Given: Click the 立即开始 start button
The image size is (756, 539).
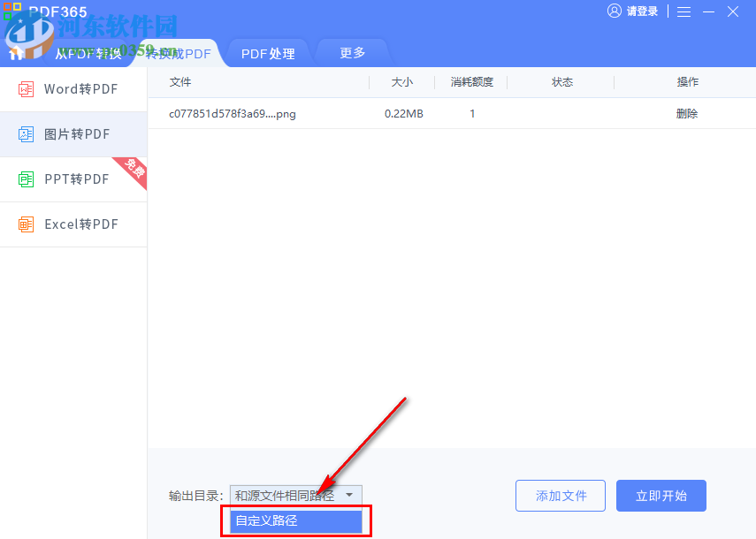Looking at the screenshot, I should 661,496.
